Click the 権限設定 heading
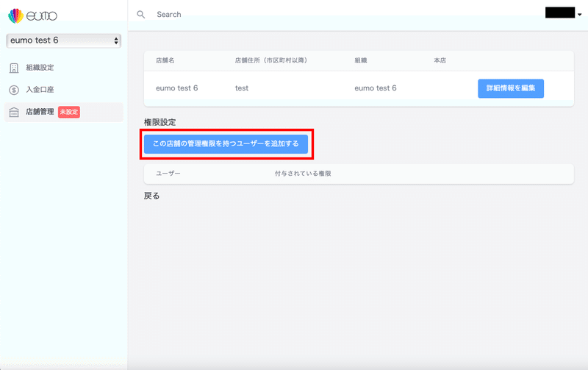The height and width of the screenshot is (370, 588). tap(159, 122)
